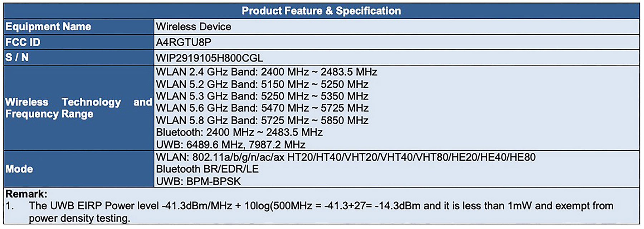Image resolution: width=644 pixels, height=229 pixels.
Task: Click the Wireless Device value cell
Action: tap(194, 26)
